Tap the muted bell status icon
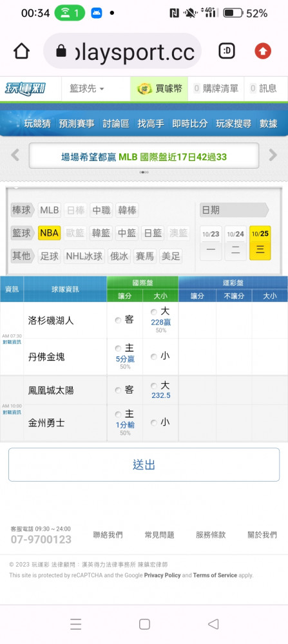Screen dimensions: 288x644 point(190,13)
